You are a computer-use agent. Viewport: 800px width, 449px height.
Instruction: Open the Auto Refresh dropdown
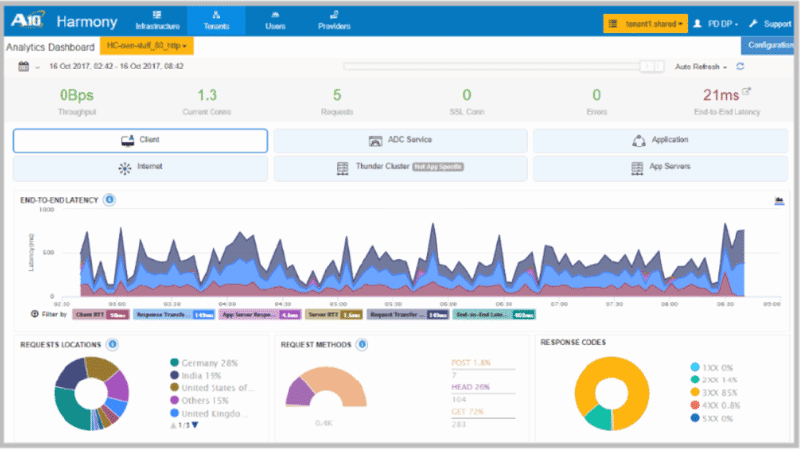click(701, 67)
